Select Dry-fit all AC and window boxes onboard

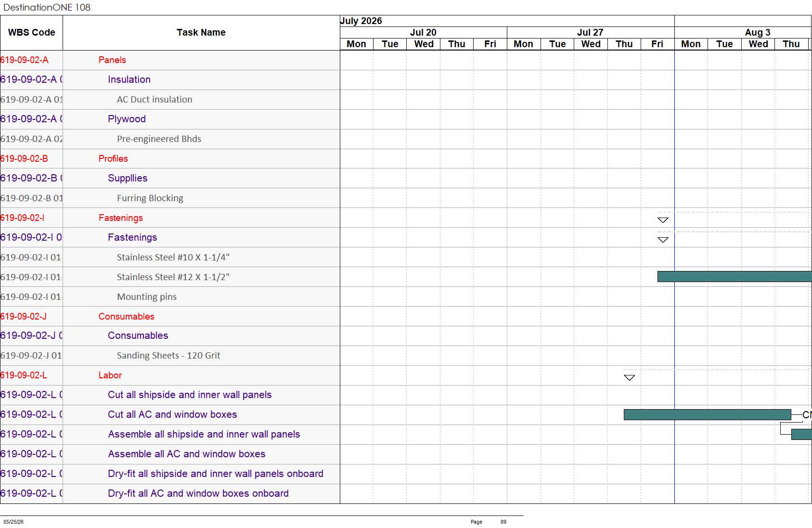[198, 493]
